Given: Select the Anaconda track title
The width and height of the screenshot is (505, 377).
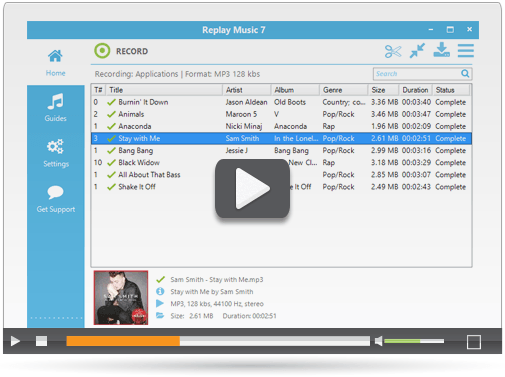Looking at the screenshot, I should (135, 126).
